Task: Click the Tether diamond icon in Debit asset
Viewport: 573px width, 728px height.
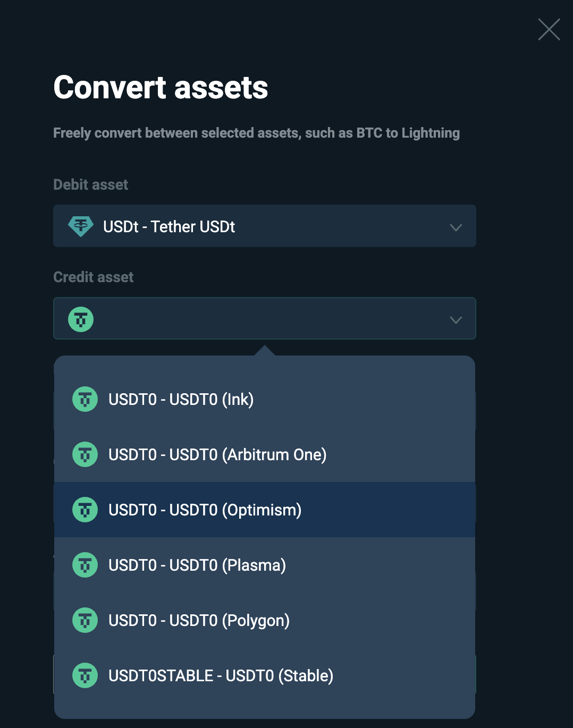Action: [81, 226]
